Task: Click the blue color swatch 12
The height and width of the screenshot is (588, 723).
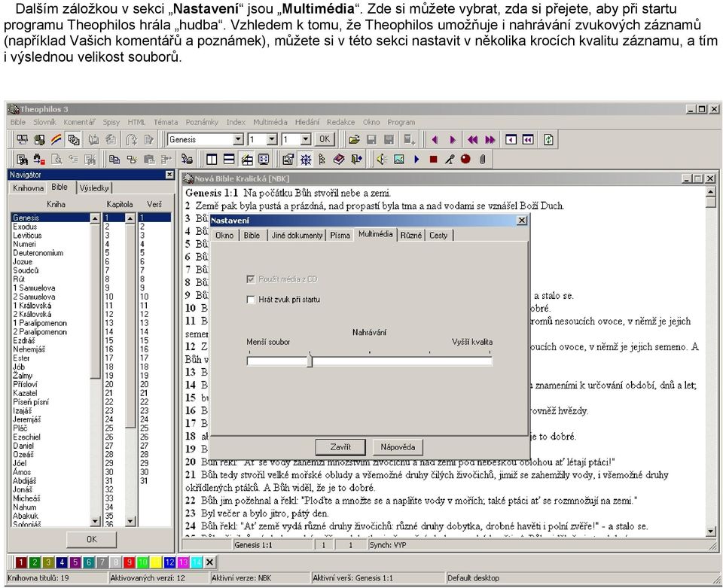Action: (x=169, y=562)
